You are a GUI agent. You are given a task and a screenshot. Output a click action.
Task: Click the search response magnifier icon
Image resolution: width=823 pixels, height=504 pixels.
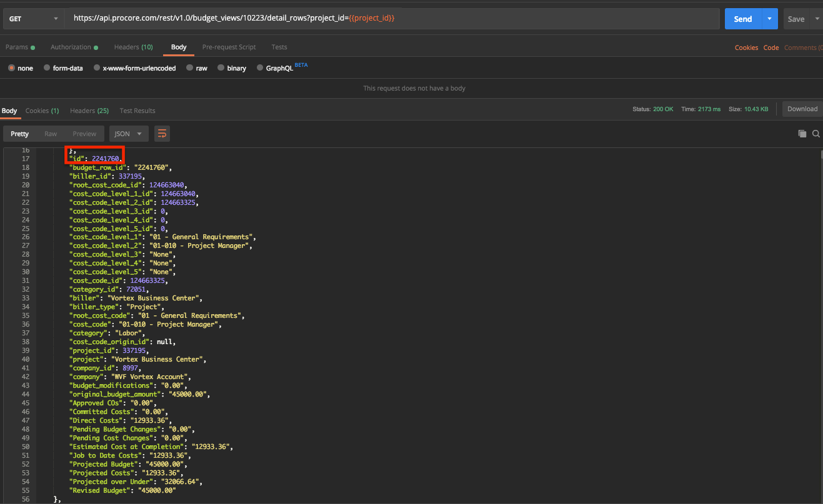tap(816, 134)
